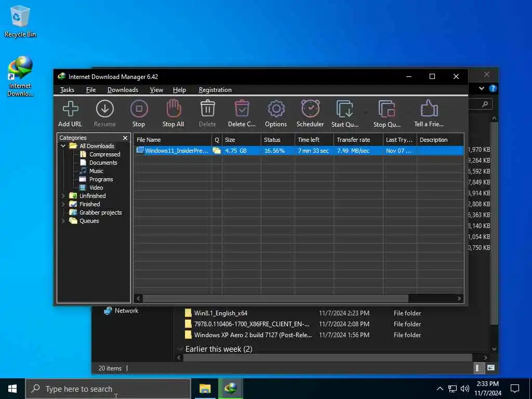The height and width of the screenshot is (399, 532).
Task: Open the View menu
Action: pyautogui.click(x=156, y=90)
